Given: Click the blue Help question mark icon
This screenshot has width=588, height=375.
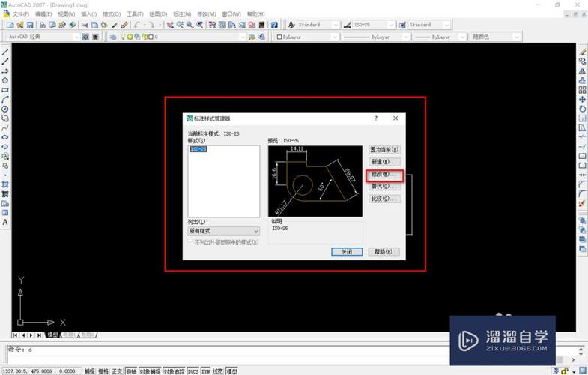Looking at the screenshot, I should point(274,25).
